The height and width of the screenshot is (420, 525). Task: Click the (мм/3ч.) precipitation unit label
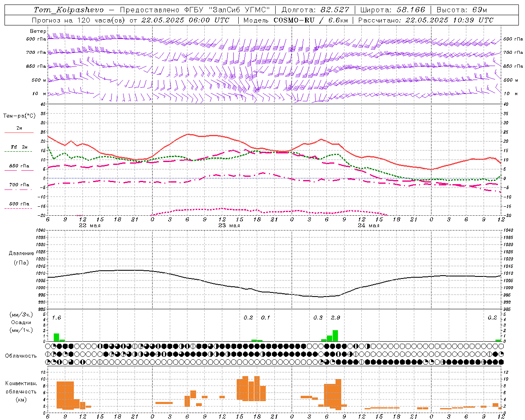(21, 315)
